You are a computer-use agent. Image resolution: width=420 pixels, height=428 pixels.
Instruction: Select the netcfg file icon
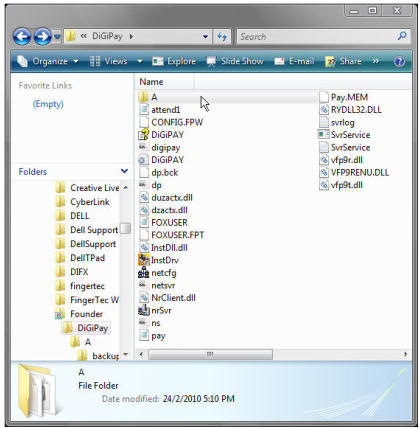[144, 273]
